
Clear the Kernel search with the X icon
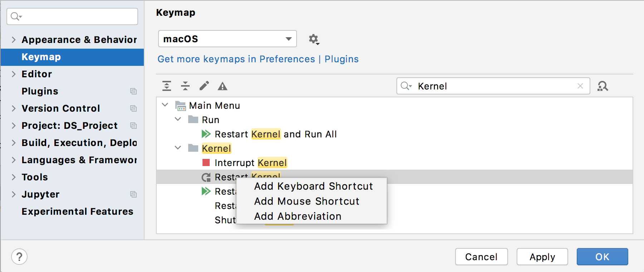[580, 86]
